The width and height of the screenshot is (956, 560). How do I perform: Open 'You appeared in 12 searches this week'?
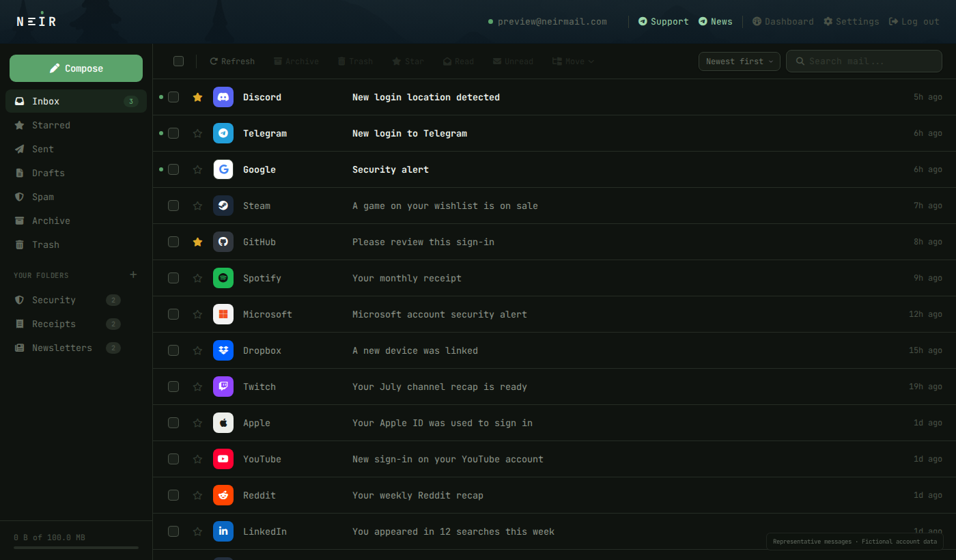(554, 531)
